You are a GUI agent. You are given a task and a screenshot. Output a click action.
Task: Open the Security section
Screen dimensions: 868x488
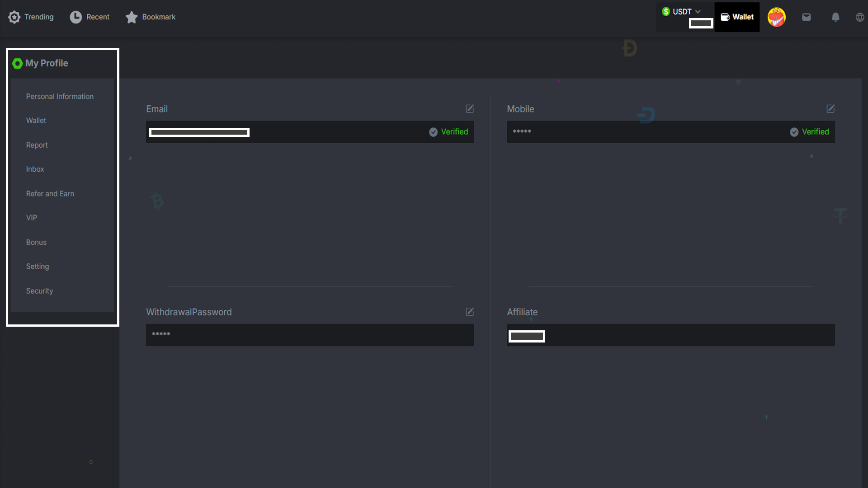tap(39, 291)
